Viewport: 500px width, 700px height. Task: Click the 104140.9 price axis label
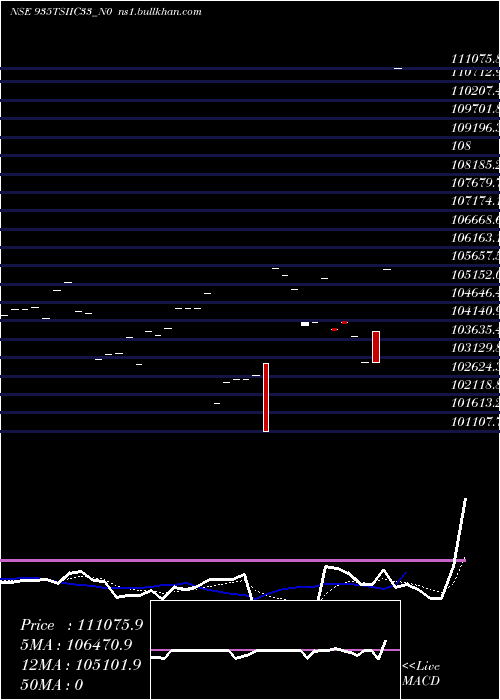click(475, 311)
